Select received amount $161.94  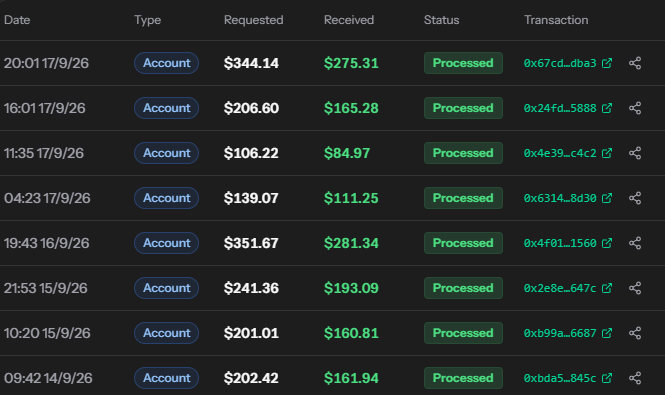pyautogui.click(x=351, y=378)
